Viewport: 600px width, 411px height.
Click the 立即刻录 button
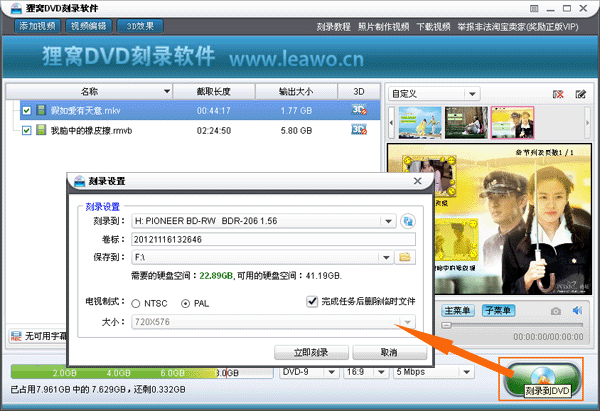311,352
